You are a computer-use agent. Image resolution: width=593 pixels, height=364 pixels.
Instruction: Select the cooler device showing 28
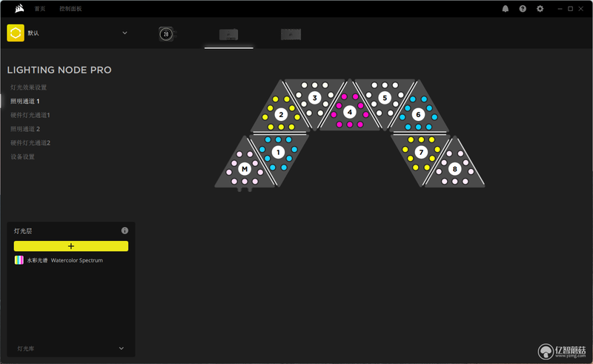pyautogui.click(x=166, y=34)
